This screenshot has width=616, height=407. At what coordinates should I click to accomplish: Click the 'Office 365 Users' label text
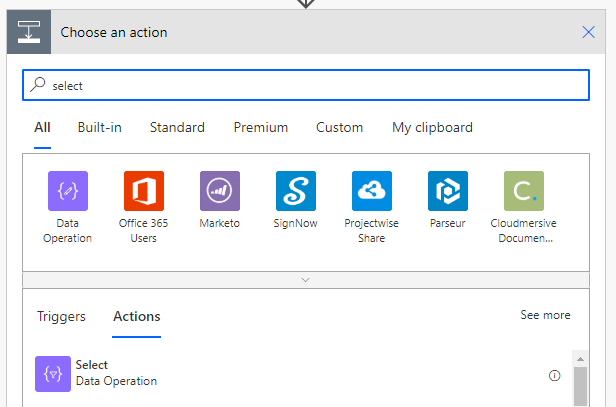[x=144, y=231]
